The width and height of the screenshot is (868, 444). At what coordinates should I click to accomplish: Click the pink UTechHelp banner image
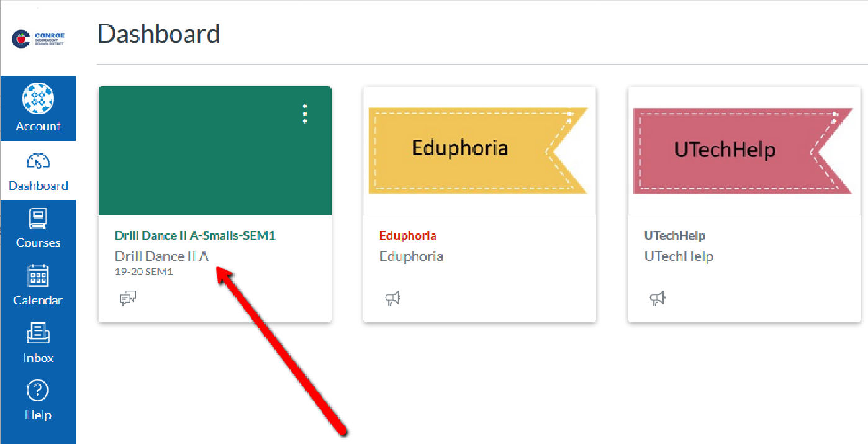tap(725, 150)
